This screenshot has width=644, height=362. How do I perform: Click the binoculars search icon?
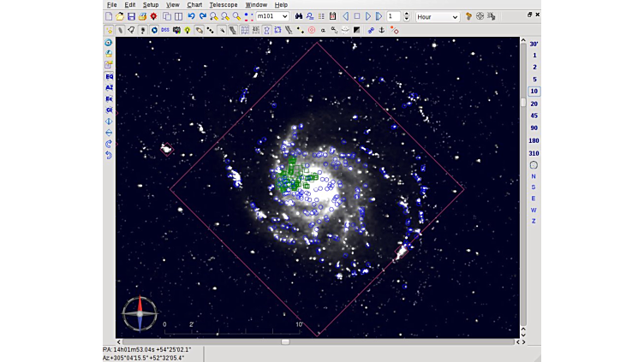(299, 16)
